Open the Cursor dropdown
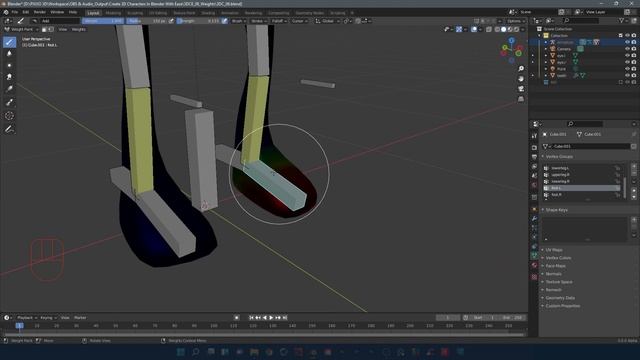The height and width of the screenshot is (360, 640). 299,21
